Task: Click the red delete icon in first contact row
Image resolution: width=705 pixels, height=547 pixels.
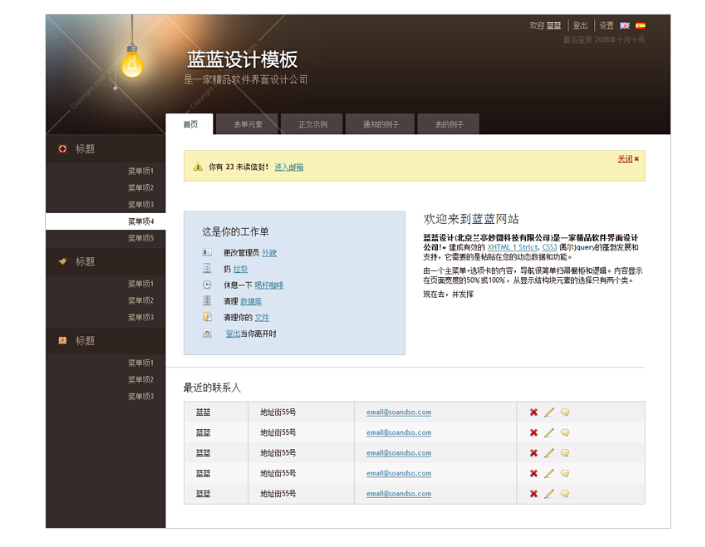Action: point(533,412)
